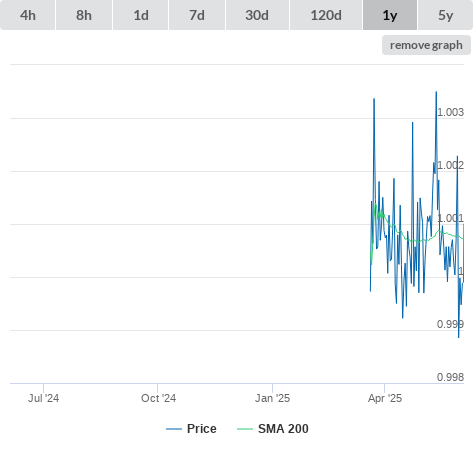Image resolution: width=474 pixels, height=455 pixels.
Task: Click the Apr '25 axis tick label
Action: coord(385,398)
